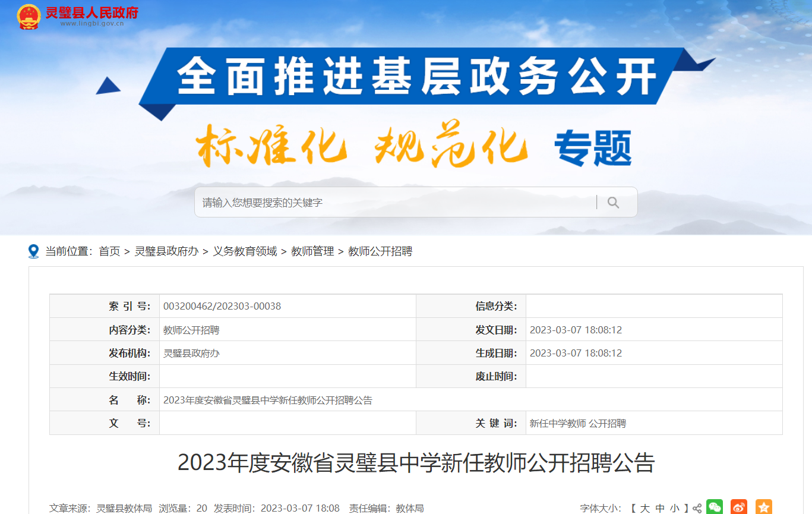Set font size to 小
Viewport: 812px width, 514px height.
point(675,509)
